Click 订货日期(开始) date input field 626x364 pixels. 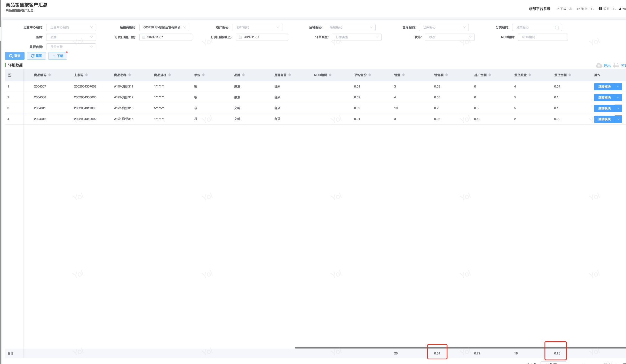pyautogui.click(x=166, y=37)
